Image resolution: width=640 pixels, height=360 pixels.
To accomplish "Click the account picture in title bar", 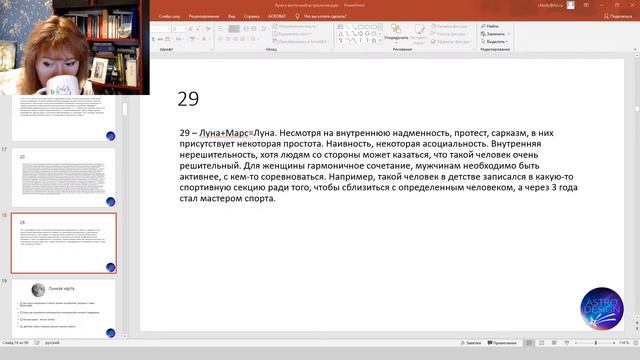I will [x=571, y=5].
